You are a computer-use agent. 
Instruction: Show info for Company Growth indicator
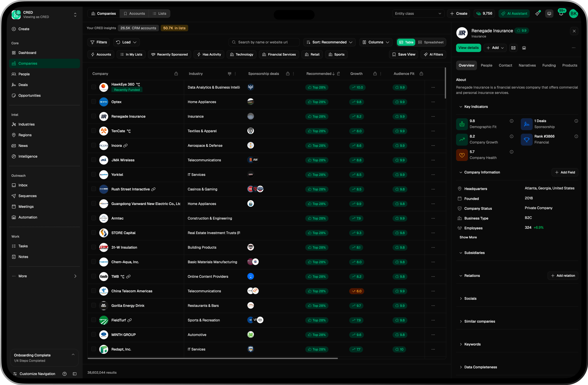click(512, 136)
